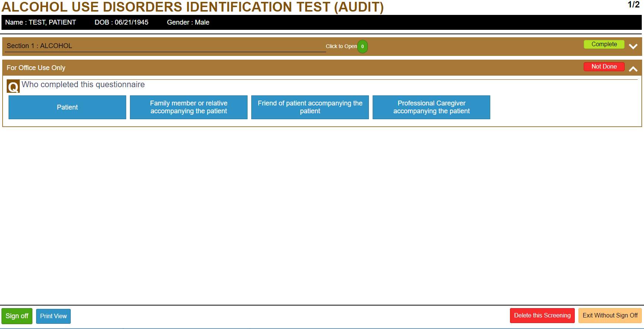
Task: Click the Click to Open label
Action: click(x=341, y=47)
